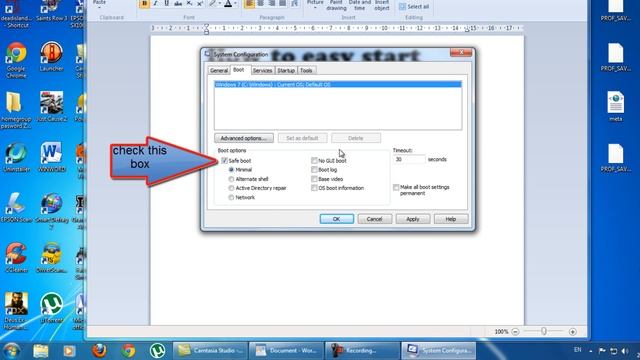Click Cancel in System Configuration

(374, 219)
